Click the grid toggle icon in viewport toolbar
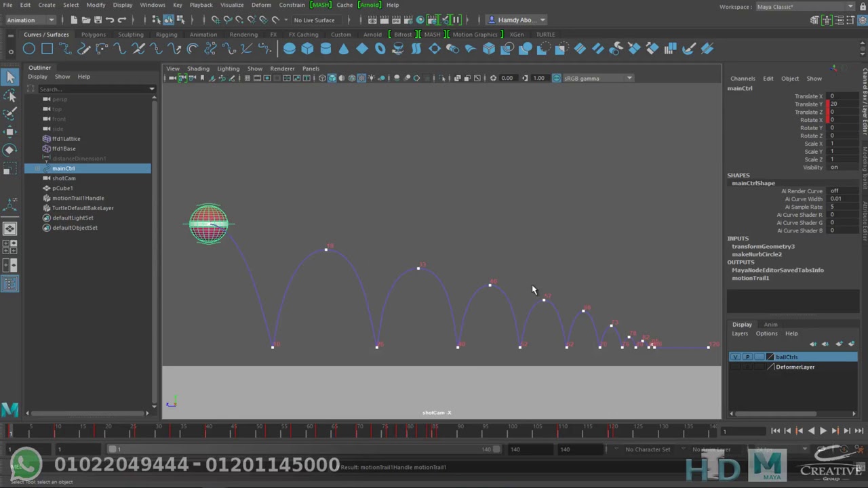The width and height of the screenshot is (868, 488). pyautogui.click(x=248, y=78)
